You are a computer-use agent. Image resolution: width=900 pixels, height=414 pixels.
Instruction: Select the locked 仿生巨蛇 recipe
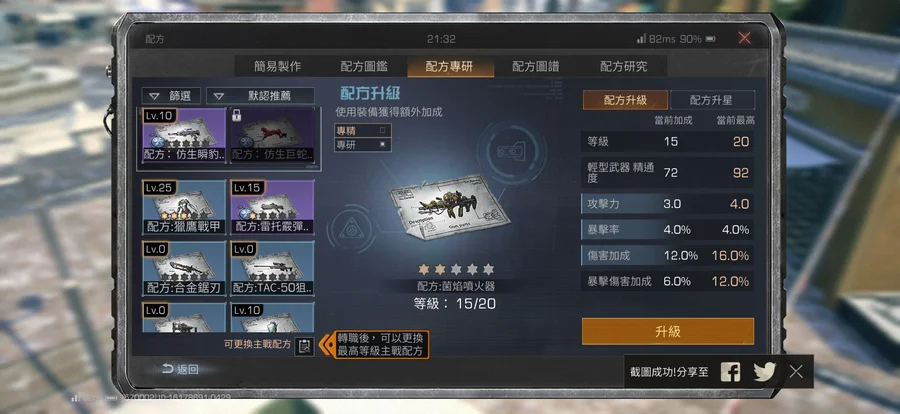272,136
